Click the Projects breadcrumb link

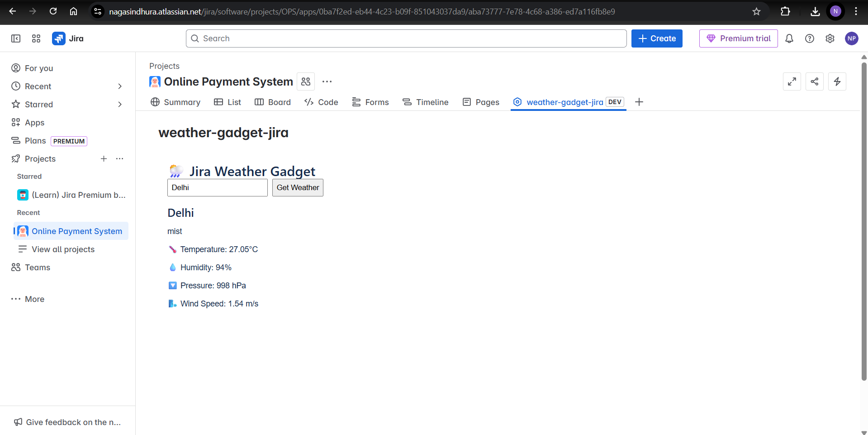coord(164,66)
